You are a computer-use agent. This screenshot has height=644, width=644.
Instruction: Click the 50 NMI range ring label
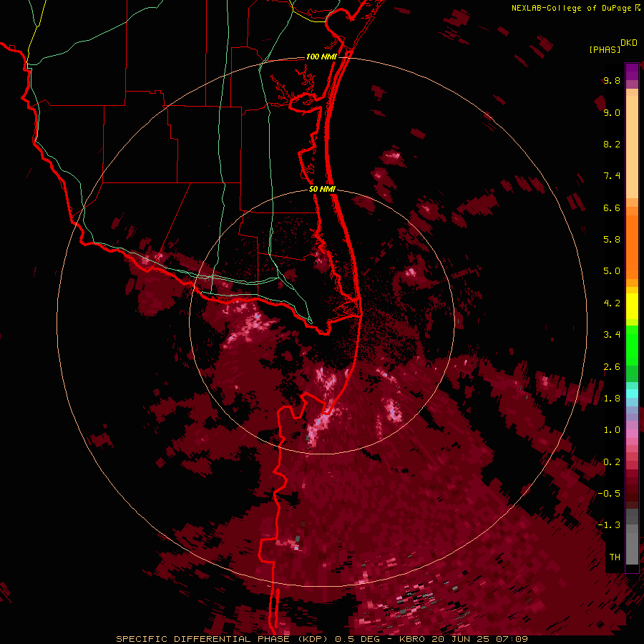pos(322,189)
